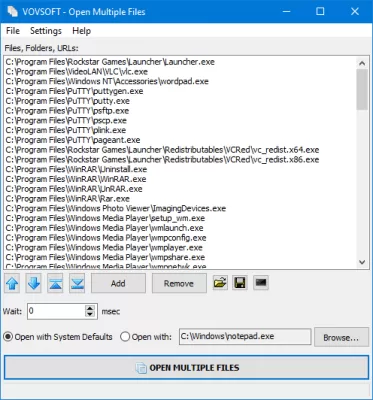Select the wmpshare.exe entry
This screenshot has height=400, width=373.
[105, 257]
